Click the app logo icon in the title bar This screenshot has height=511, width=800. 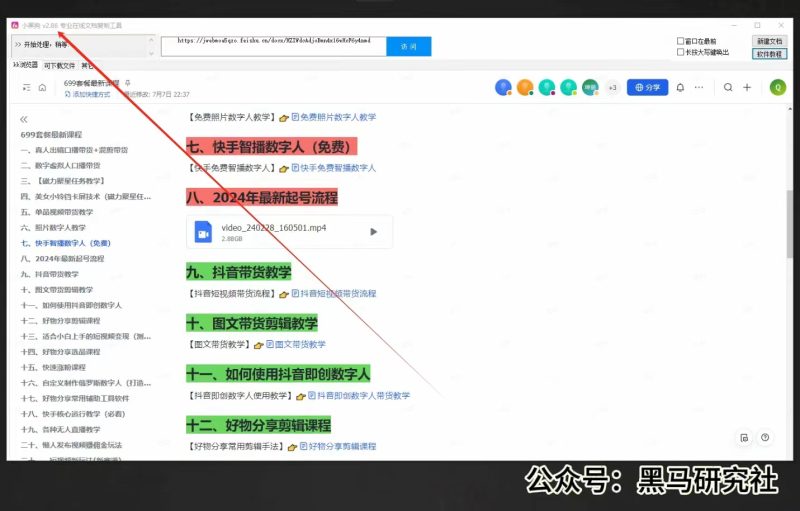pyautogui.click(x=15, y=25)
